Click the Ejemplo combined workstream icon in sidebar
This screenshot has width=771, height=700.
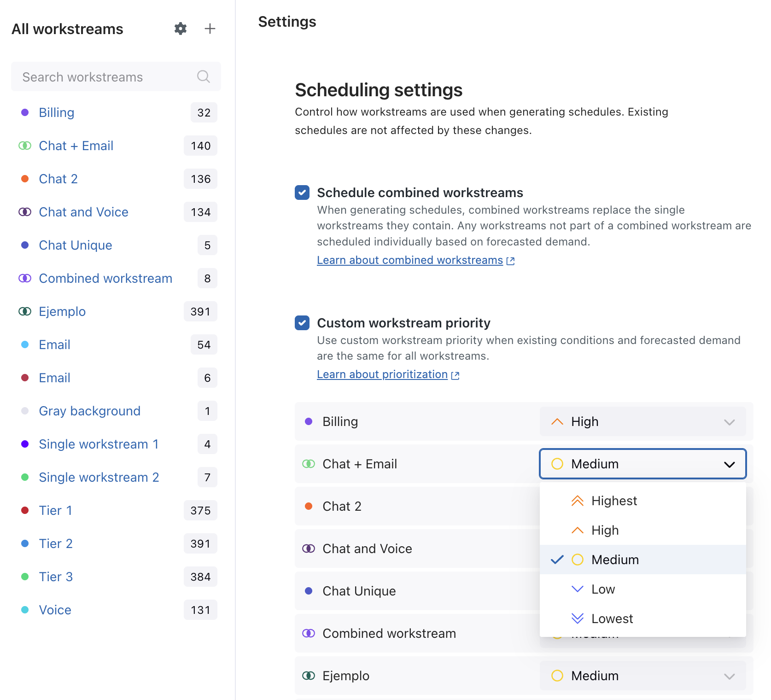tap(25, 311)
